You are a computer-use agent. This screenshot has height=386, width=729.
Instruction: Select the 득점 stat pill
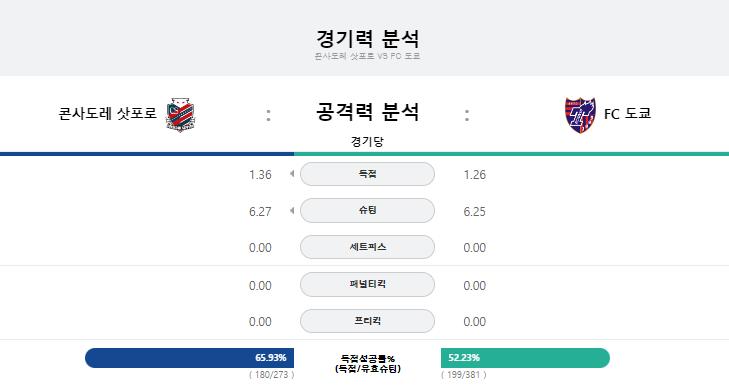tap(367, 174)
